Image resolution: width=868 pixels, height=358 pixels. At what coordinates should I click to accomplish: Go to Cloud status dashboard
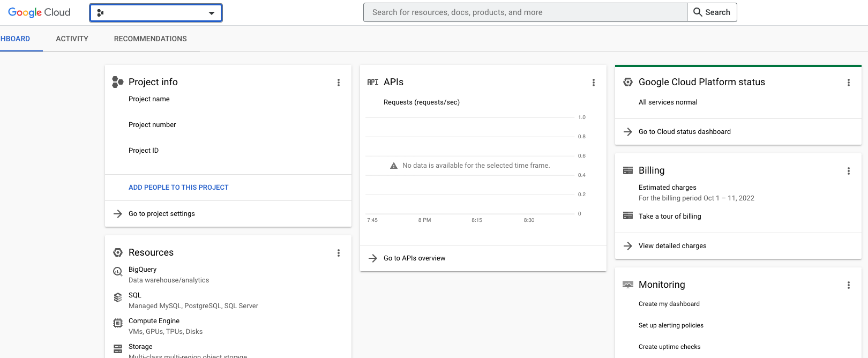684,132
